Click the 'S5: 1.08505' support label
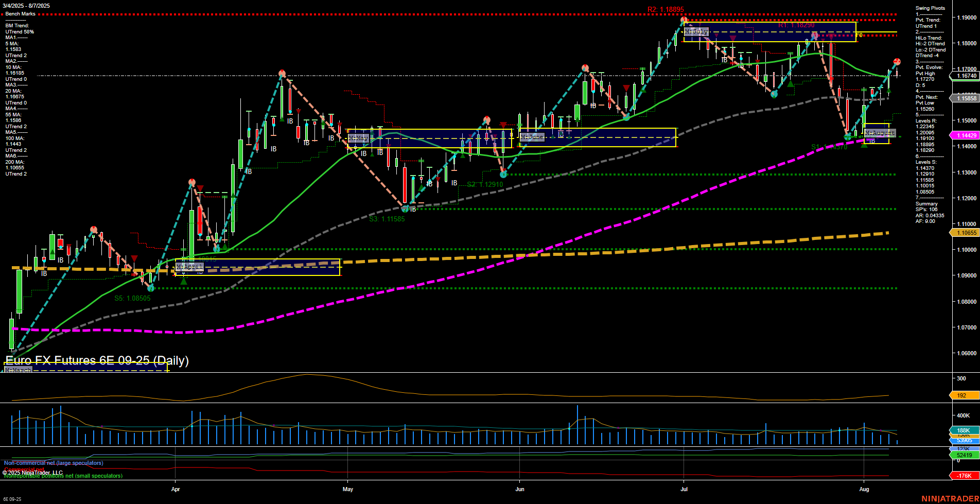980x504 pixels. tap(132, 298)
